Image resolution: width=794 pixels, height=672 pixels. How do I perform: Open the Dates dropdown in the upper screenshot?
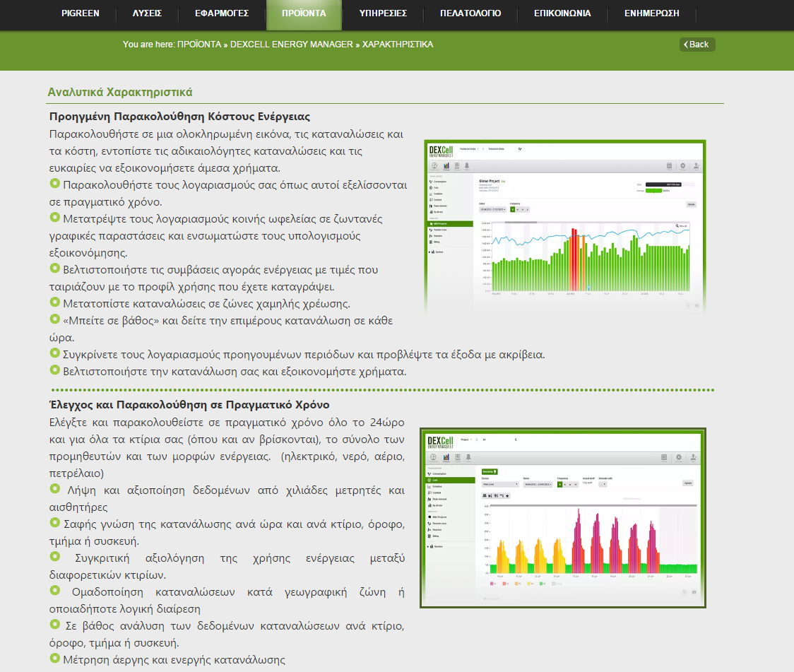tap(492, 210)
